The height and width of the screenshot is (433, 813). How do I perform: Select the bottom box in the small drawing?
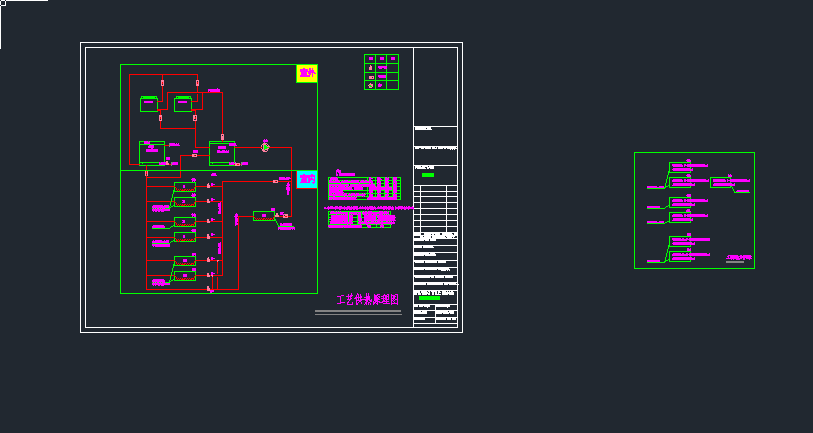pos(680,257)
